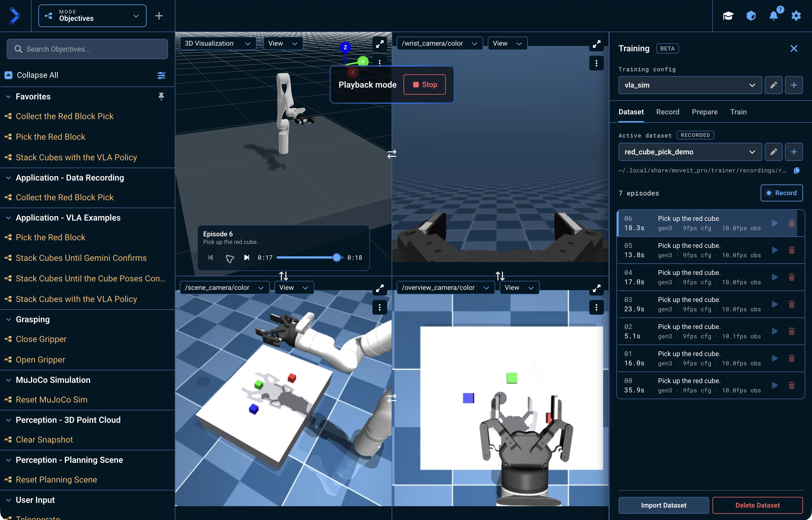Open the /wrist_camera/color topic dropdown
This screenshot has height=520, width=812.
(x=439, y=44)
